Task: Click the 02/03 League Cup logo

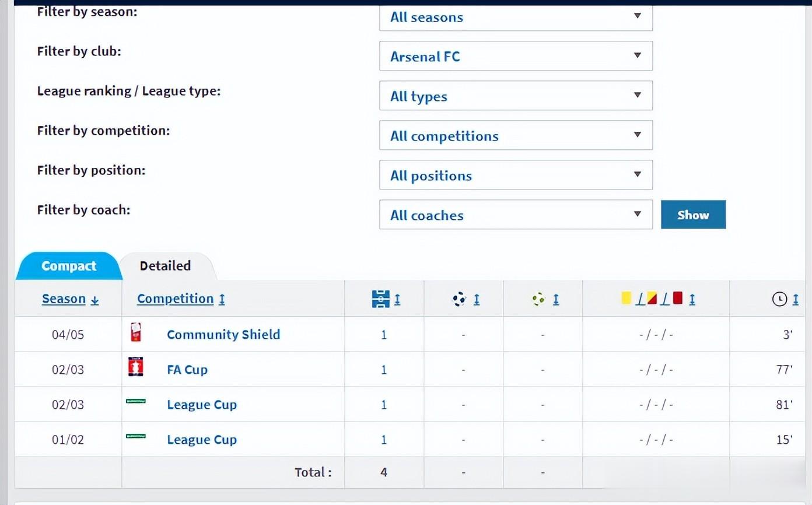Action: [136, 402]
